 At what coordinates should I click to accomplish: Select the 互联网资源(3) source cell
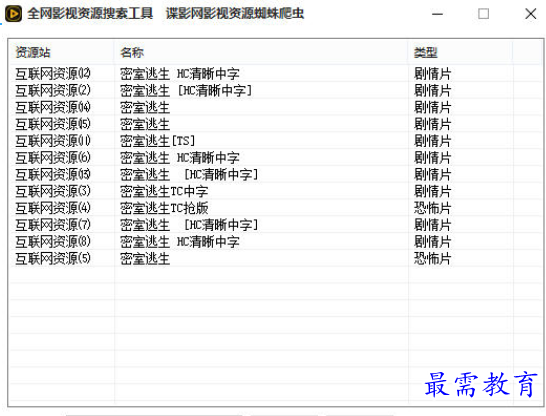pyautogui.click(x=53, y=191)
